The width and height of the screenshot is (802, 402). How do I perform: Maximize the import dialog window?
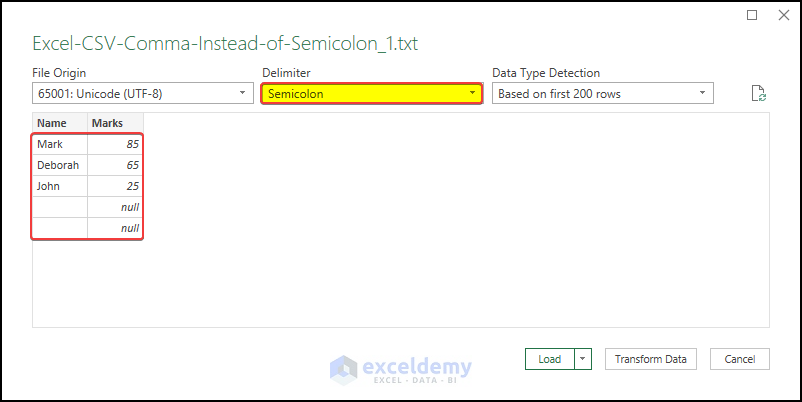[752, 15]
